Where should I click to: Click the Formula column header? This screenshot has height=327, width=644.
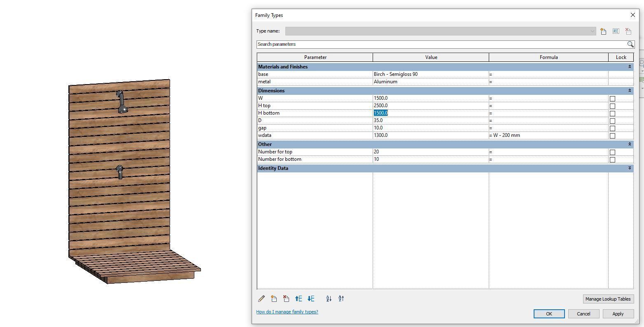548,57
